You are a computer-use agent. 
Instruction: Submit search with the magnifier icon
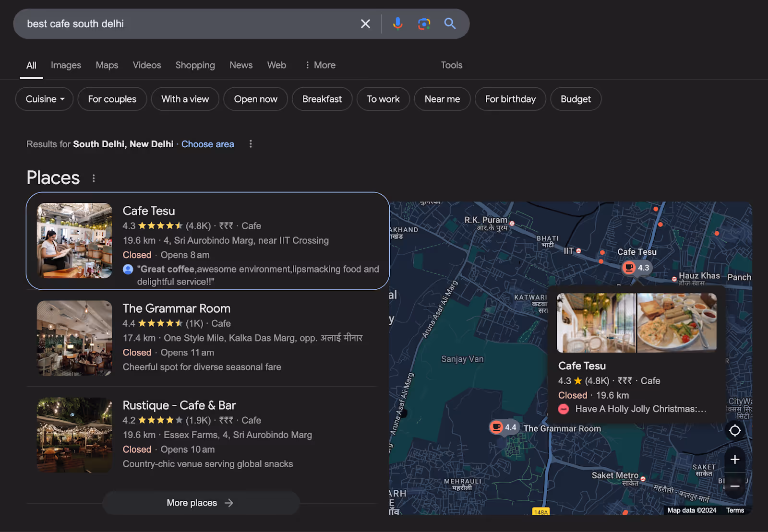[450, 24]
